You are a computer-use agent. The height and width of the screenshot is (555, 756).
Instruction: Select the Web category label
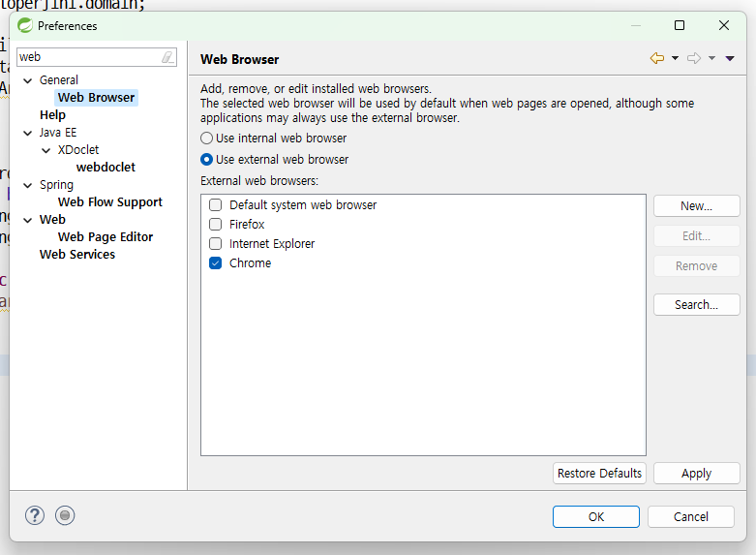coord(52,220)
